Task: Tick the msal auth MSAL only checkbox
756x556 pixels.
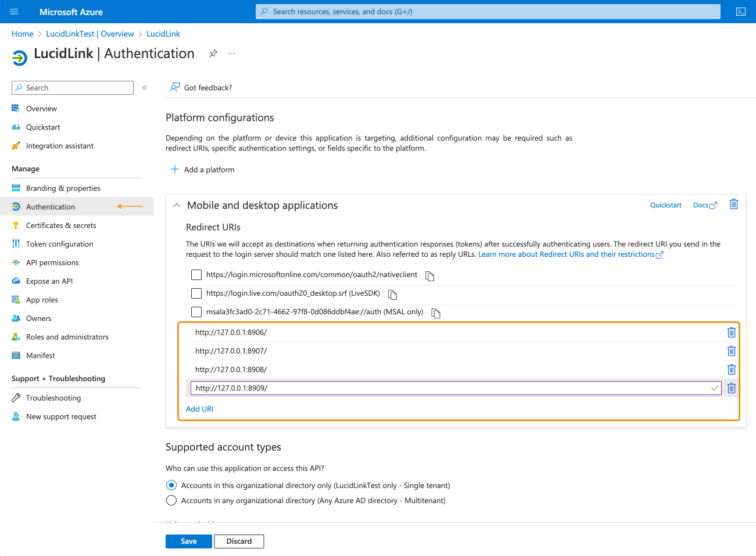Action: [x=196, y=312]
